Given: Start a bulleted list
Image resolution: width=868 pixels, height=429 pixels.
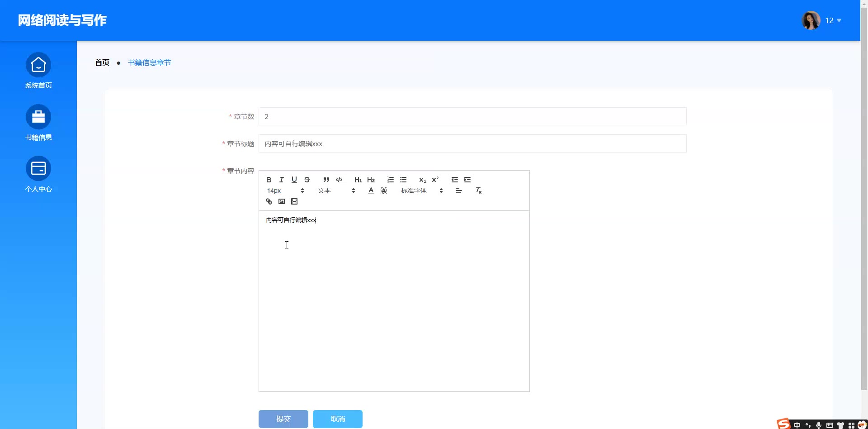Looking at the screenshot, I should tap(403, 180).
